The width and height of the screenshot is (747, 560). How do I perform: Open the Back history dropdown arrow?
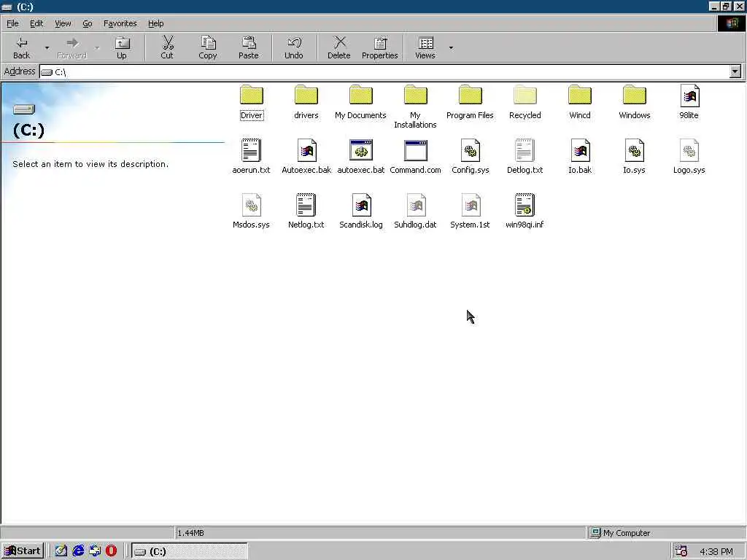pos(47,47)
